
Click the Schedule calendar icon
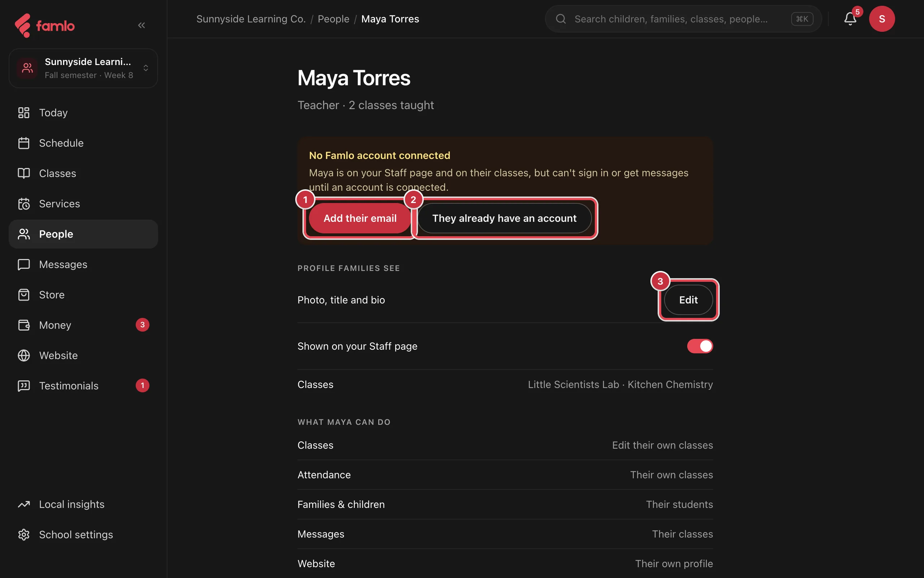click(x=24, y=143)
